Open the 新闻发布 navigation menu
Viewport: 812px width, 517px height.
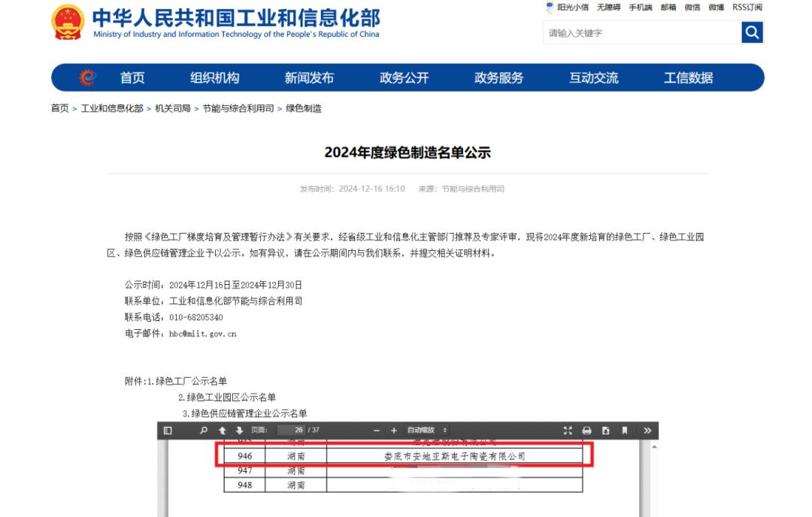(309, 78)
